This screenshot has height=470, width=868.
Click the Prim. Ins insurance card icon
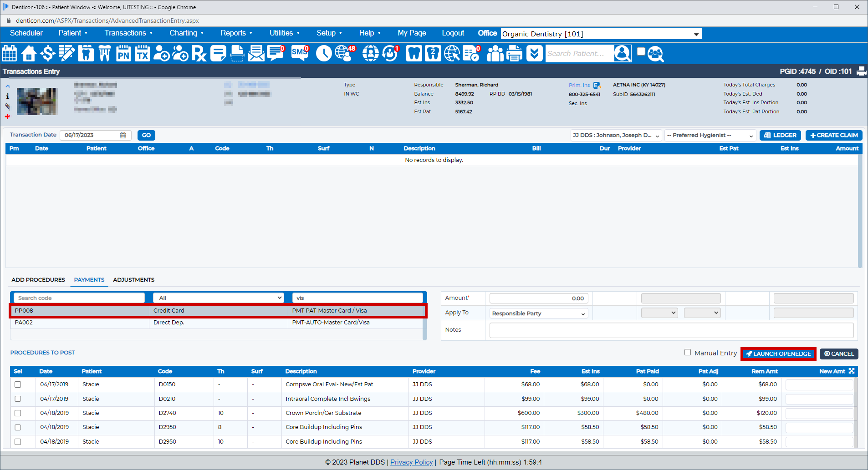click(597, 85)
